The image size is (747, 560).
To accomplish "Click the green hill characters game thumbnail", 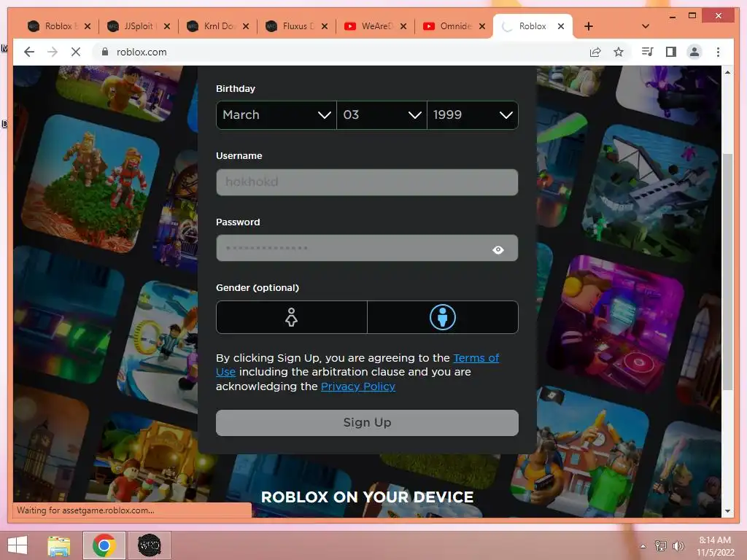I will [x=91, y=183].
